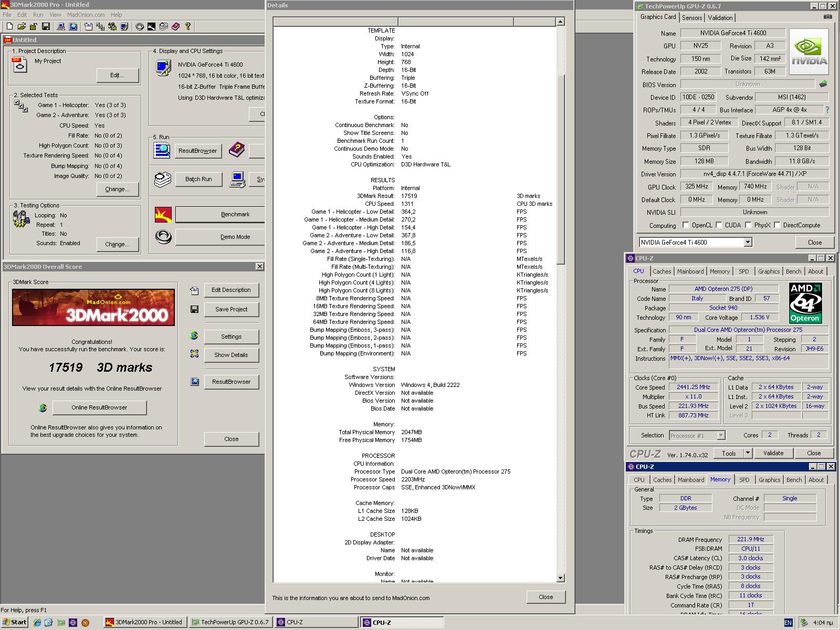The image size is (840, 630).
Task: Click the NVIDIA logo in GPU-Z
Action: [x=809, y=52]
